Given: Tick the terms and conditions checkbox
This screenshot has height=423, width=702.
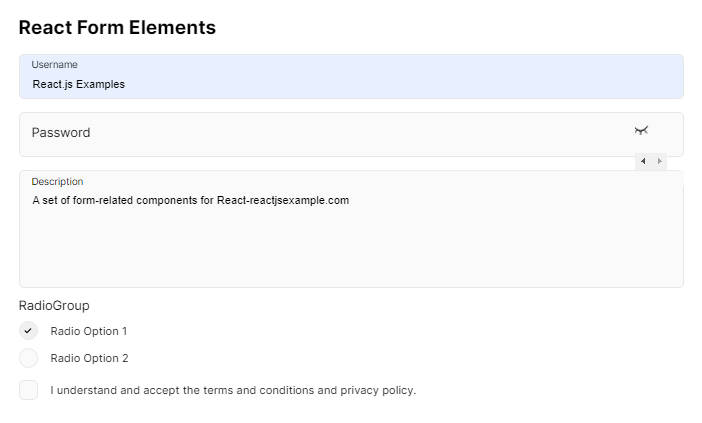Looking at the screenshot, I should point(28,390).
